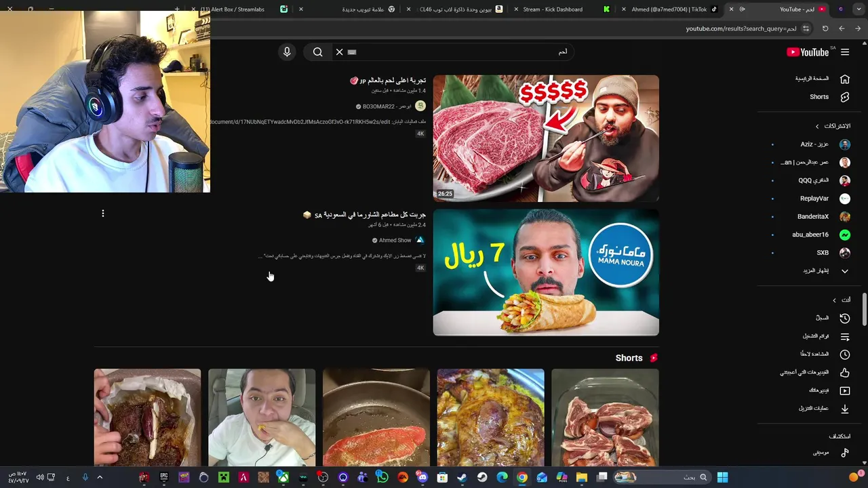Switch to Ahmed (@a7med7004) TikTok tab
Screen dimensions: 868x488
tap(669, 9)
